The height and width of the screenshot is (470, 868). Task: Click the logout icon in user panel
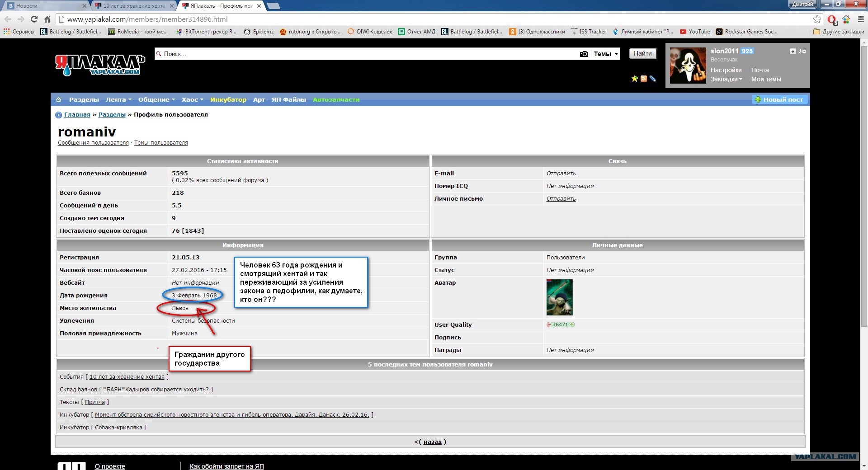802,52
